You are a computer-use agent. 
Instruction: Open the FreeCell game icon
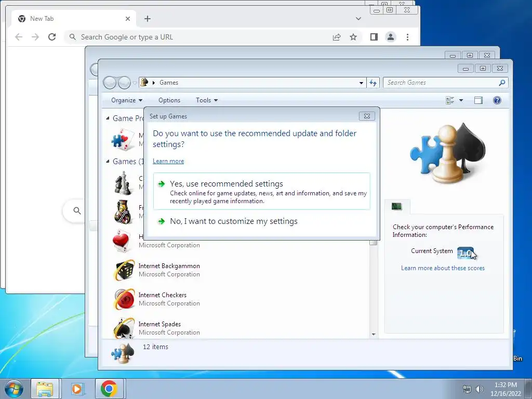123,212
